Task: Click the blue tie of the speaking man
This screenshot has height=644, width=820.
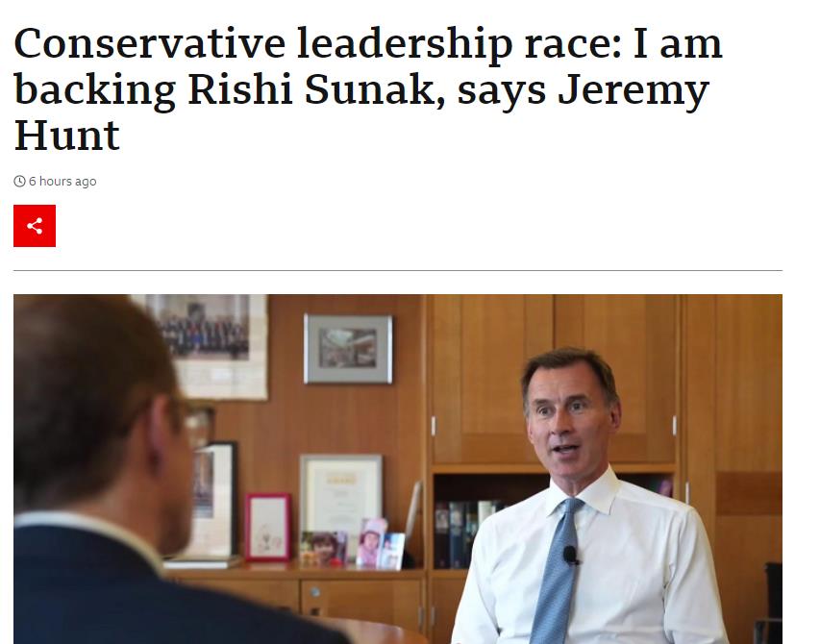Action: (x=557, y=570)
